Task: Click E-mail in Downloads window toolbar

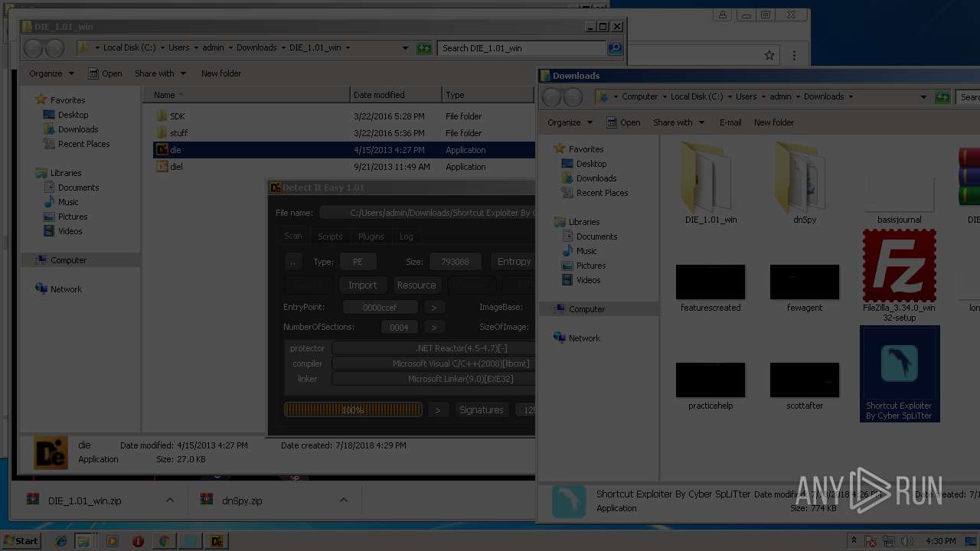Action: [730, 122]
